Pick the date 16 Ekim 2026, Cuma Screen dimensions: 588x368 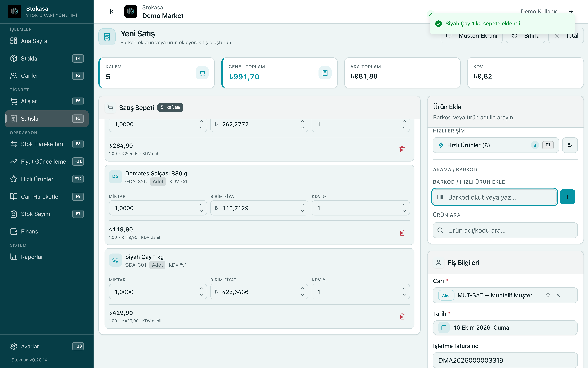[x=505, y=328]
